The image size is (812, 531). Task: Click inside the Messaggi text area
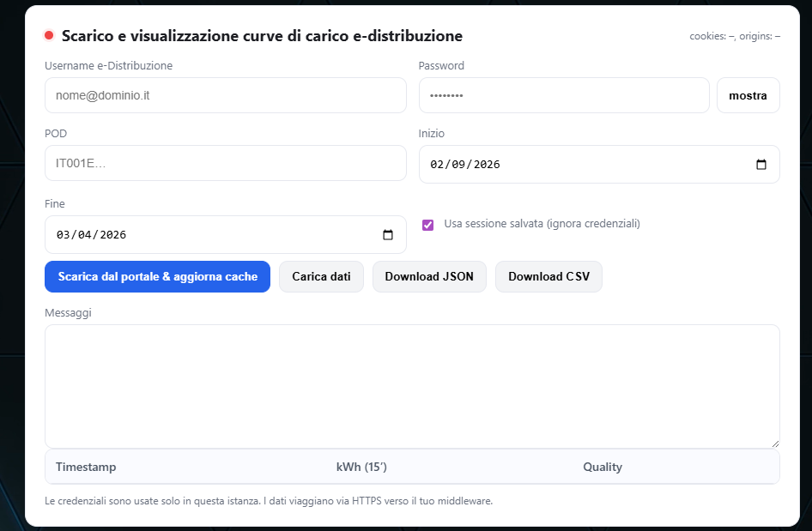click(412, 386)
